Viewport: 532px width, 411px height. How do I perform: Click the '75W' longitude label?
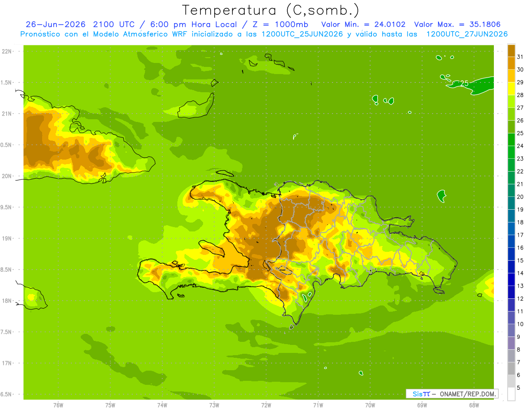coord(110,405)
